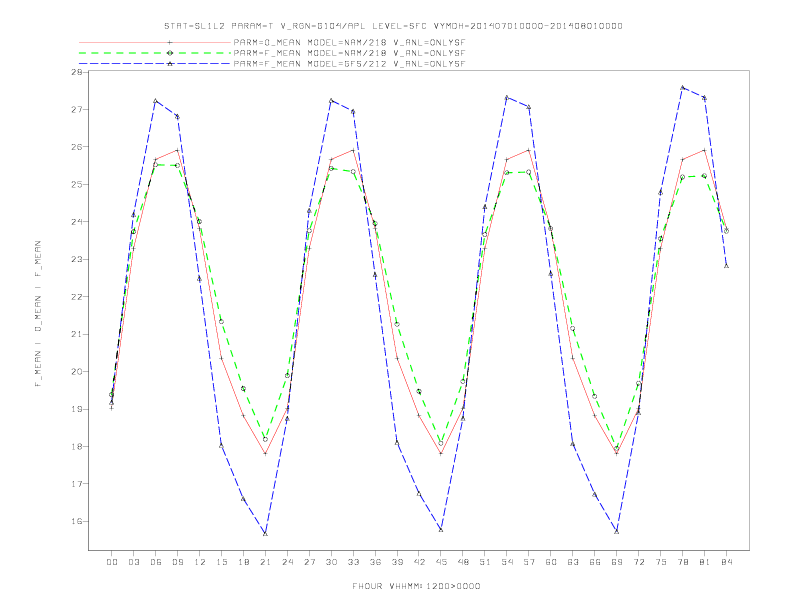Click the 48 forecast hour tick label

click(463, 562)
